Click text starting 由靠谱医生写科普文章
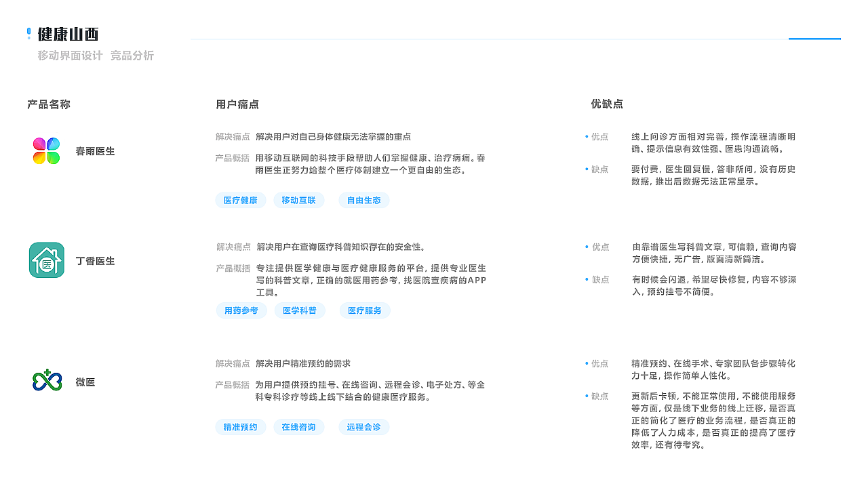 (714, 253)
